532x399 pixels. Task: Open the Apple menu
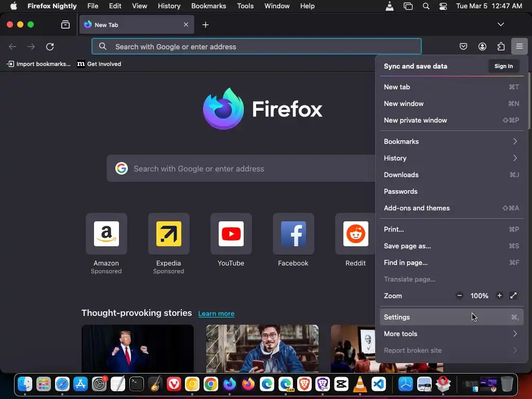pos(14,6)
